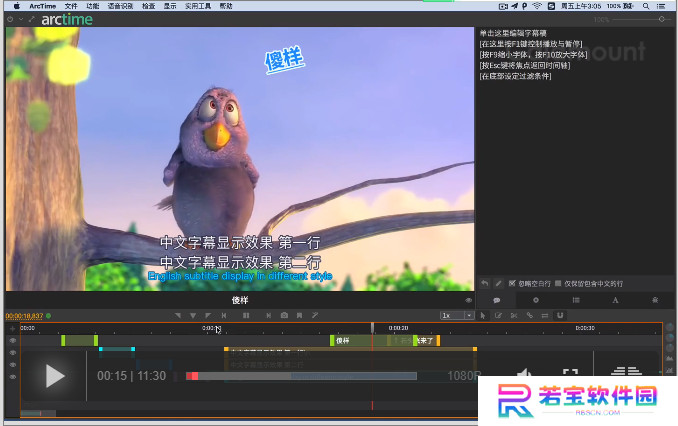Click the overlay speaker volume icon
Viewport: 678px width, 426px height.
pos(524,372)
